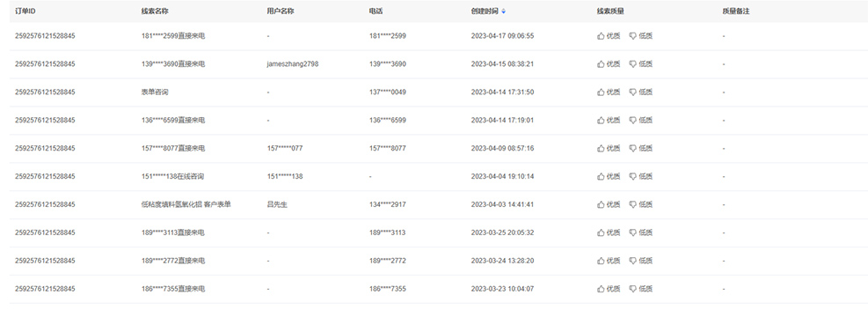This screenshot has width=868, height=317.
Task: Thumbs-up 优质 for 186****7355 lead
Action: pos(609,289)
